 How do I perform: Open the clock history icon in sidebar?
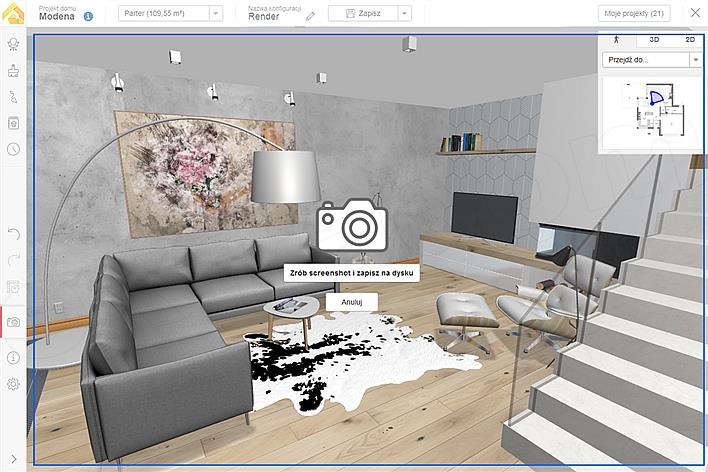[x=13, y=149]
